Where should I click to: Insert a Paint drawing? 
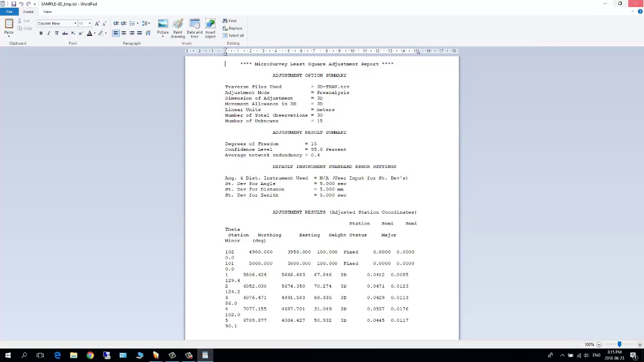(x=178, y=29)
